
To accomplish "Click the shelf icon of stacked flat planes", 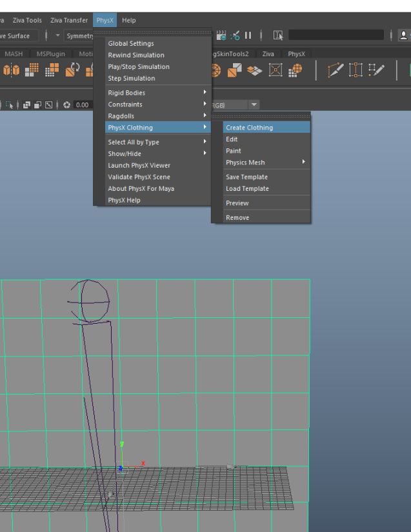I will [255, 70].
